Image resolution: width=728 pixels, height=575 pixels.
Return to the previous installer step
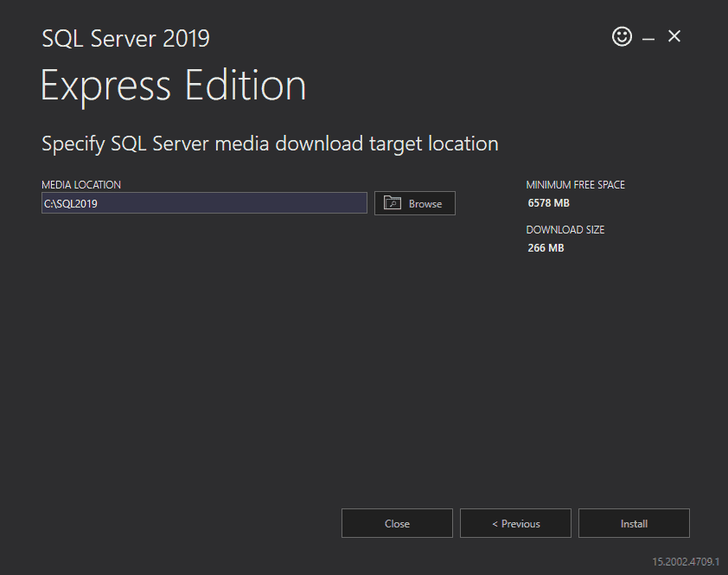515,523
